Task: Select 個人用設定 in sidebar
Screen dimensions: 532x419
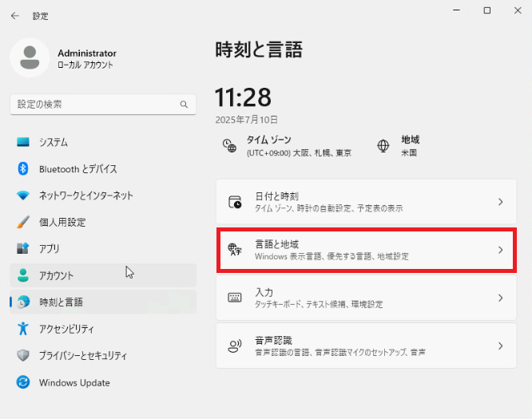Action: (x=103, y=222)
